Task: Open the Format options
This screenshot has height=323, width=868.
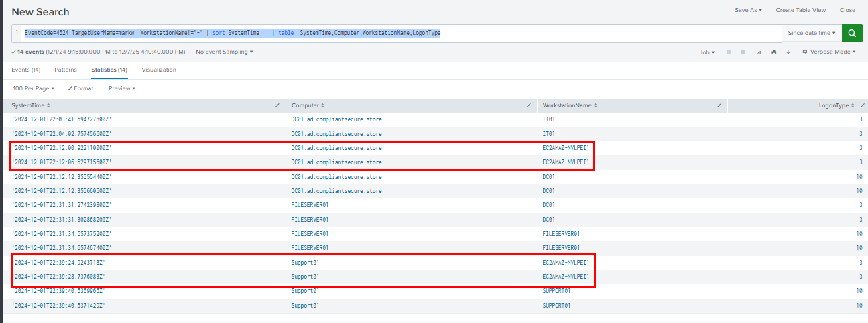Action: [81, 88]
